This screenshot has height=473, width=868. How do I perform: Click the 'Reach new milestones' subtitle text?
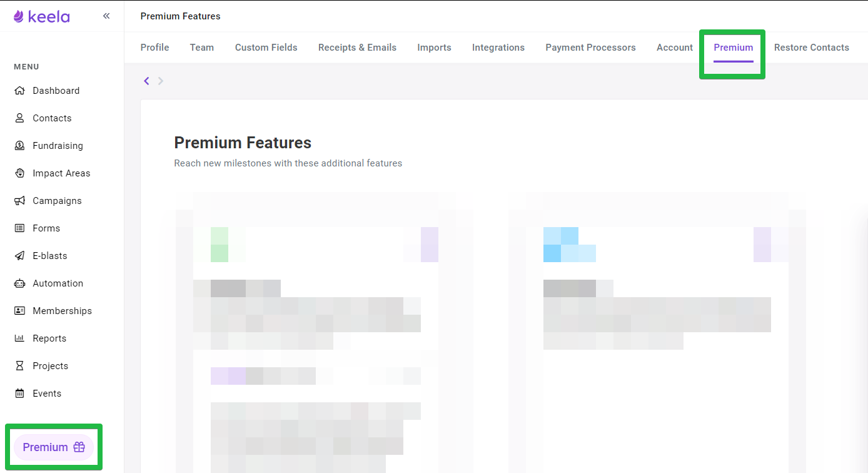[288, 163]
